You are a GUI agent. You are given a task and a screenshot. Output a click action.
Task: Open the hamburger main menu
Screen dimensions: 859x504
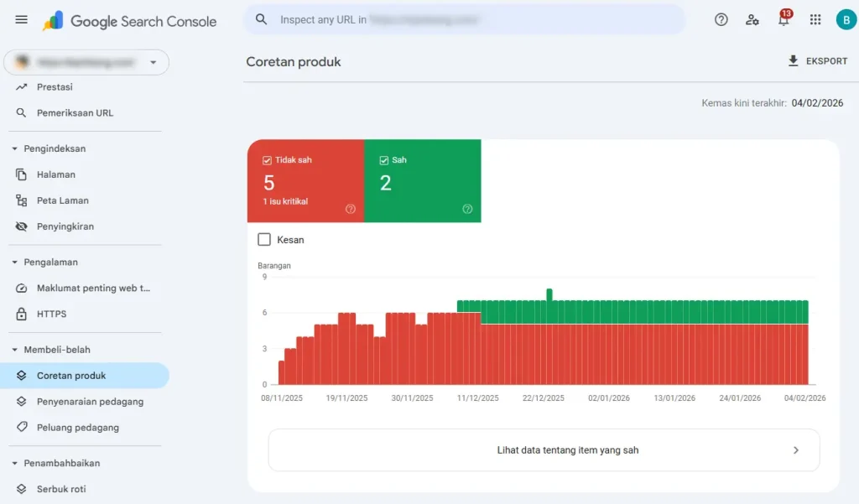[22, 20]
